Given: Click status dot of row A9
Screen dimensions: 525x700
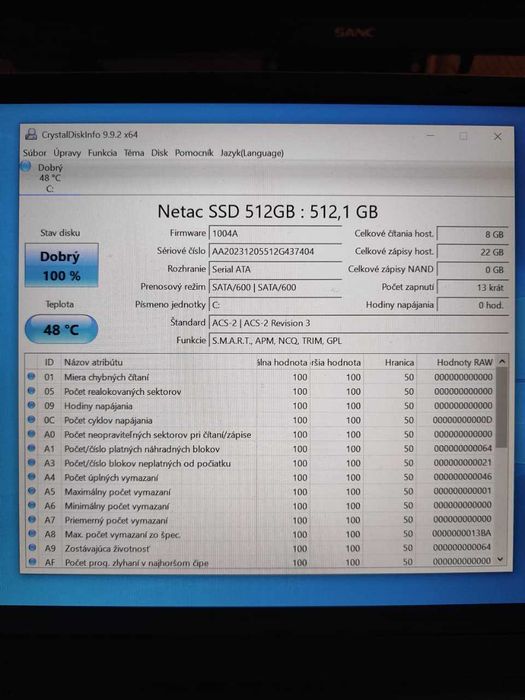Looking at the screenshot, I should (32, 547).
